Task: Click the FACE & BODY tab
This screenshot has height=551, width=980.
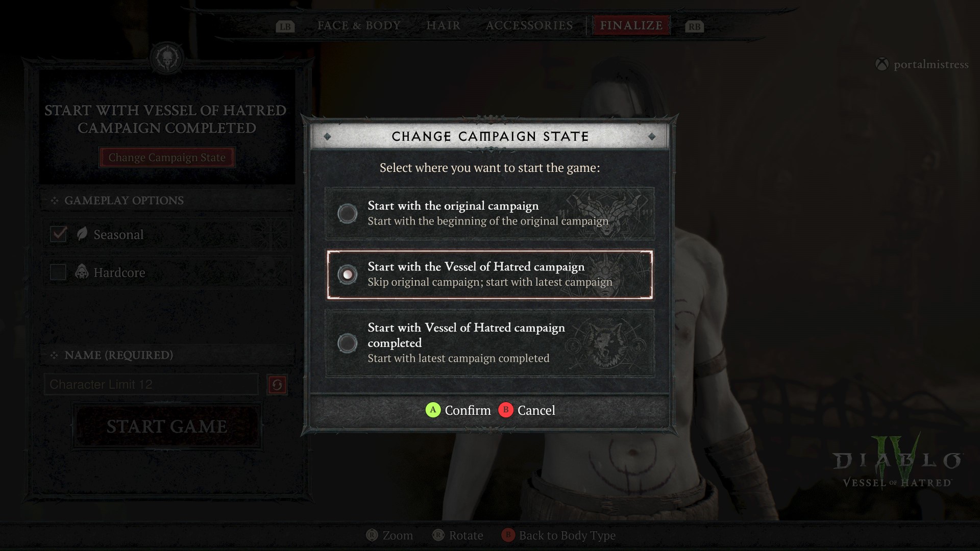Action: pyautogui.click(x=359, y=26)
